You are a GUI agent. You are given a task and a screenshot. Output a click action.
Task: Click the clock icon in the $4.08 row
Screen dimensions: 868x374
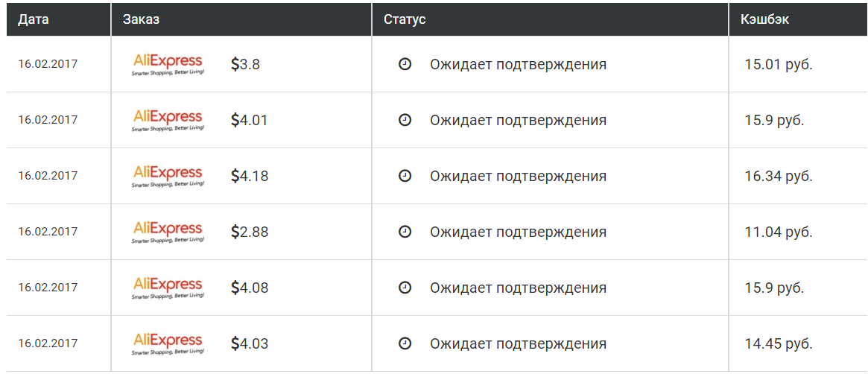(405, 288)
